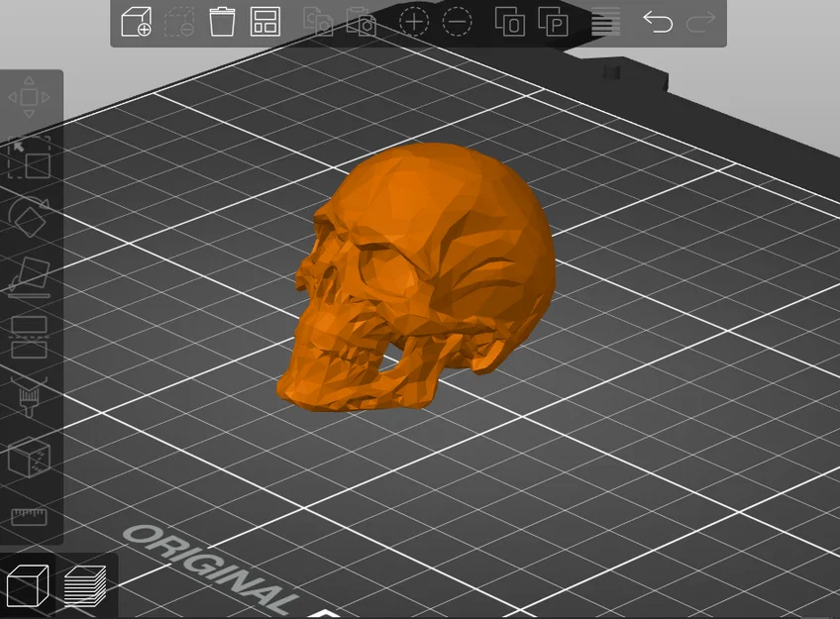Add a new object to the plate

coord(138,22)
